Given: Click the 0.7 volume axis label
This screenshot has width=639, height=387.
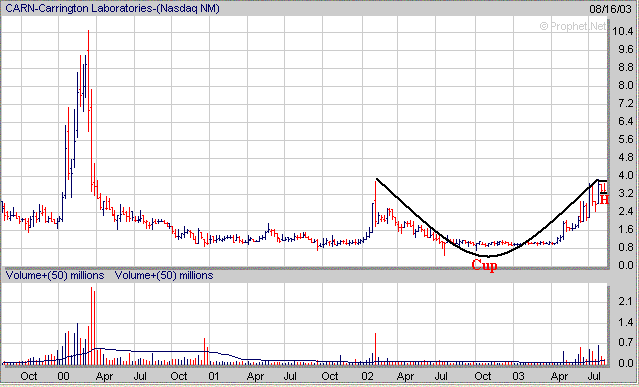Looking at the screenshot, I should coord(626,343).
